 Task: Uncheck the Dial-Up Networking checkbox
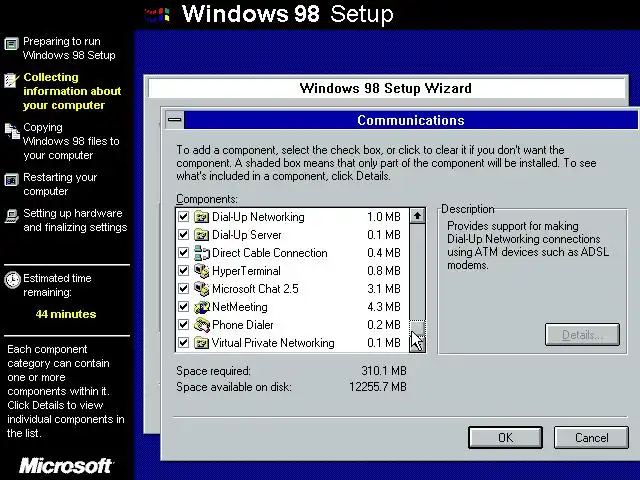click(184, 217)
